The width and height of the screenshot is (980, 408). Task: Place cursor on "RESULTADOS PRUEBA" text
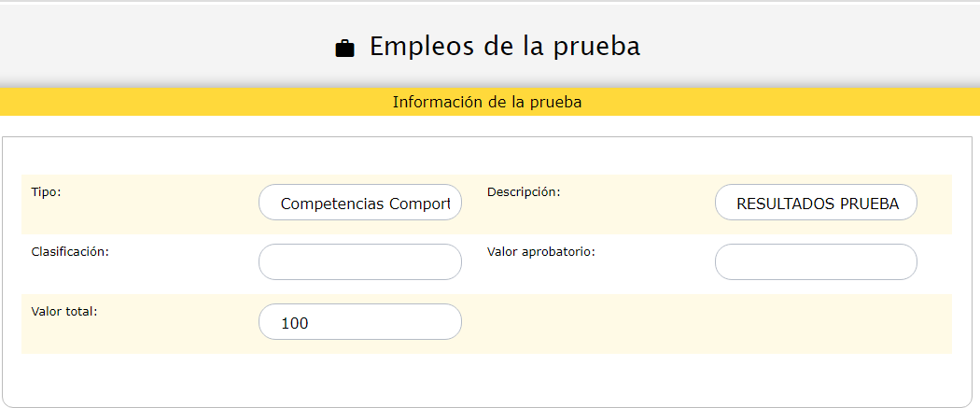(x=818, y=204)
